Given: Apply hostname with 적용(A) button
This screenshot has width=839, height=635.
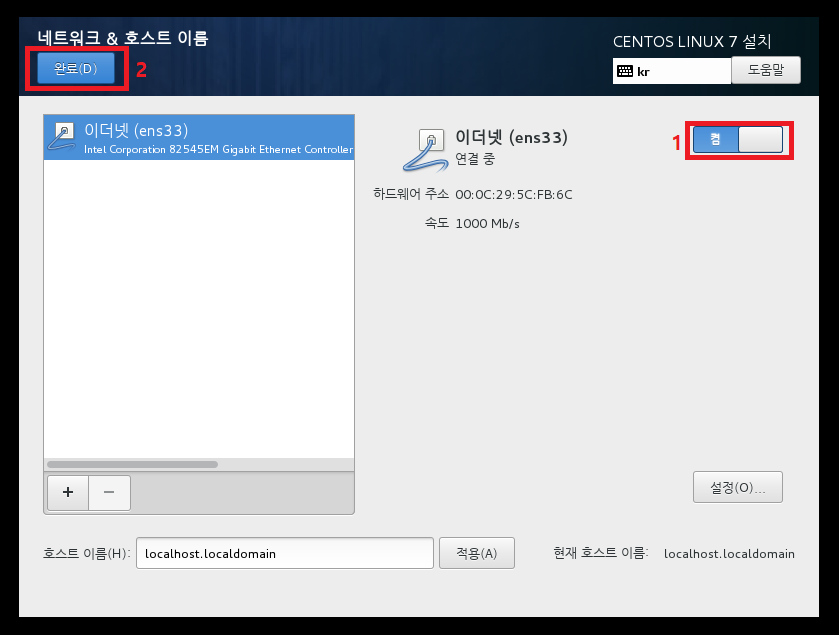Looking at the screenshot, I should (x=476, y=553).
